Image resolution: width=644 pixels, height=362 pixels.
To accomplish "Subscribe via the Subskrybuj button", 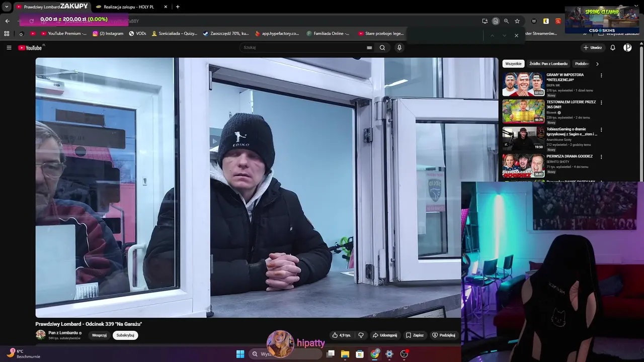I will (125, 335).
